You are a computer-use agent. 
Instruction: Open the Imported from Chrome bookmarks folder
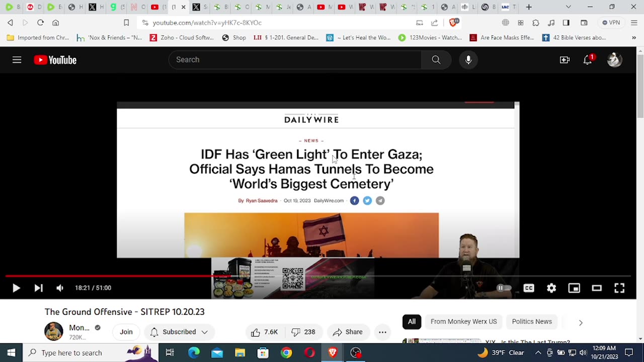coord(38,38)
